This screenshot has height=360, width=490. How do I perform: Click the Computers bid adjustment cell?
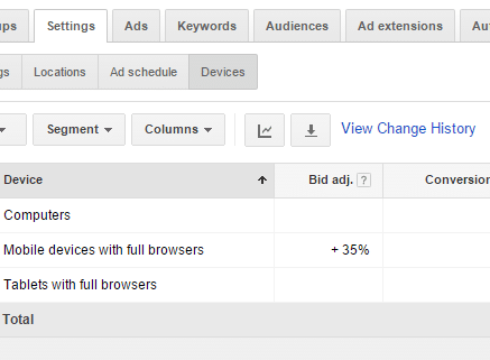(x=329, y=215)
